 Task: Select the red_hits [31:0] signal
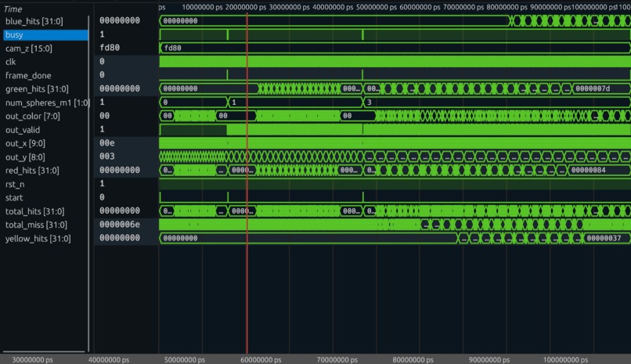pos(32,171)
